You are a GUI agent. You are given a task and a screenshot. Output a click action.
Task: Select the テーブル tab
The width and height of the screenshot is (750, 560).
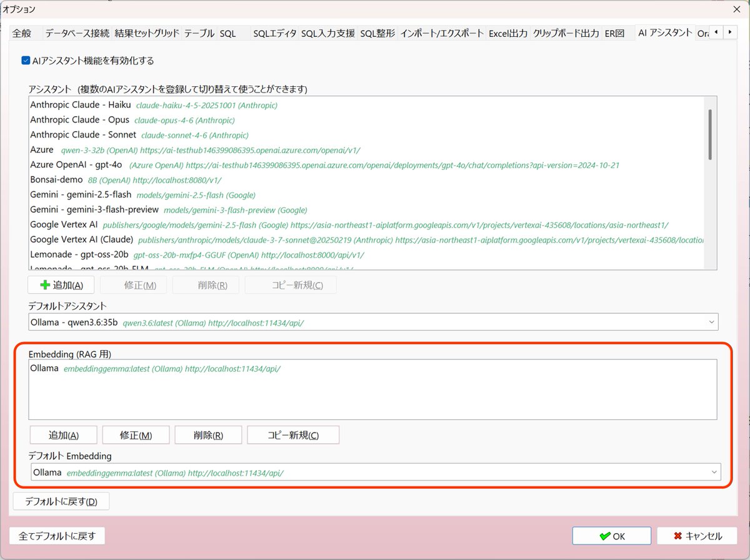(199, 33)
